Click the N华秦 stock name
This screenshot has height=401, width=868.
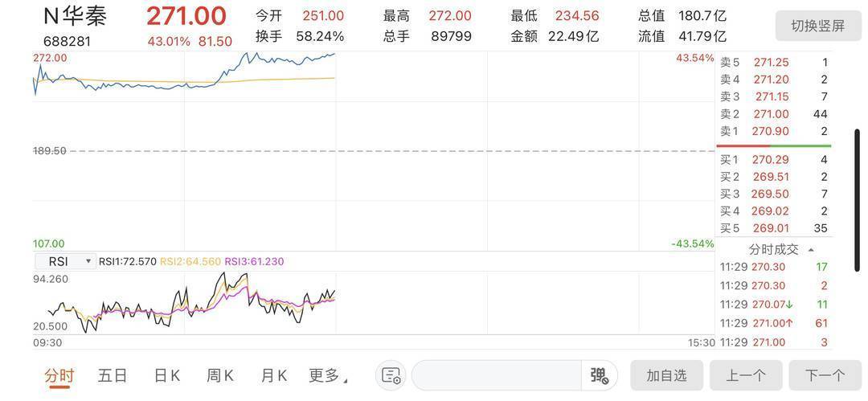click(x=75, y=16)
